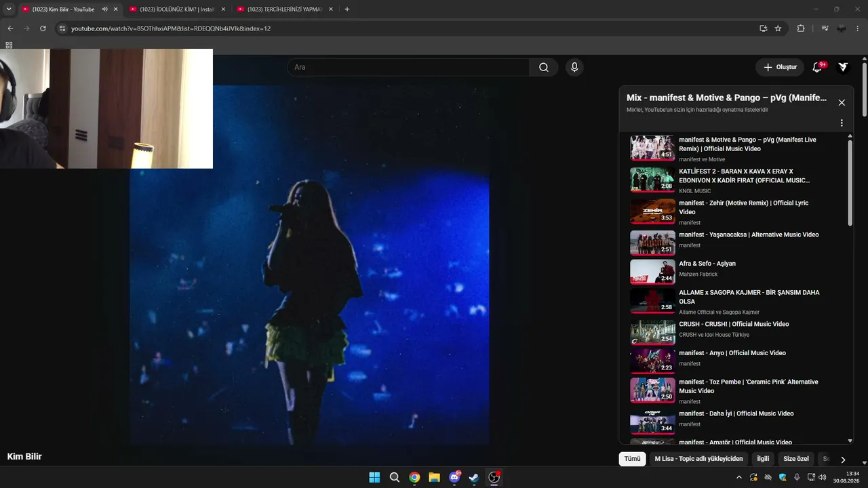Open Google Chrome from the taskbar
Viewport: 868px width, 488px height.
click(x=414, y=477)
